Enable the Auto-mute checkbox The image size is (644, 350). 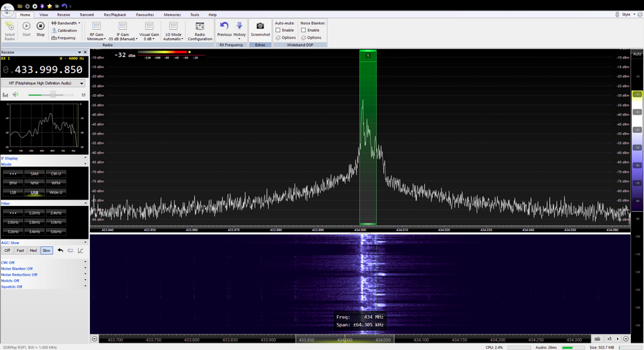tap(278, 30)
